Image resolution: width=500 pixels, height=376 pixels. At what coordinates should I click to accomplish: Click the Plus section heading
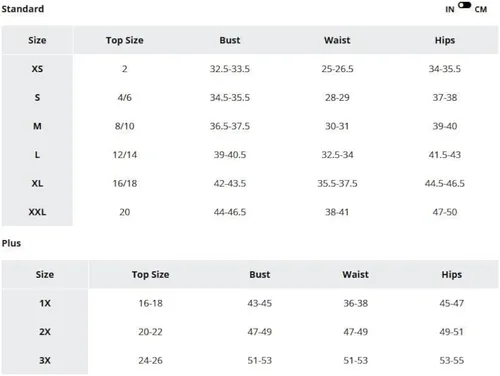[11, 243]
